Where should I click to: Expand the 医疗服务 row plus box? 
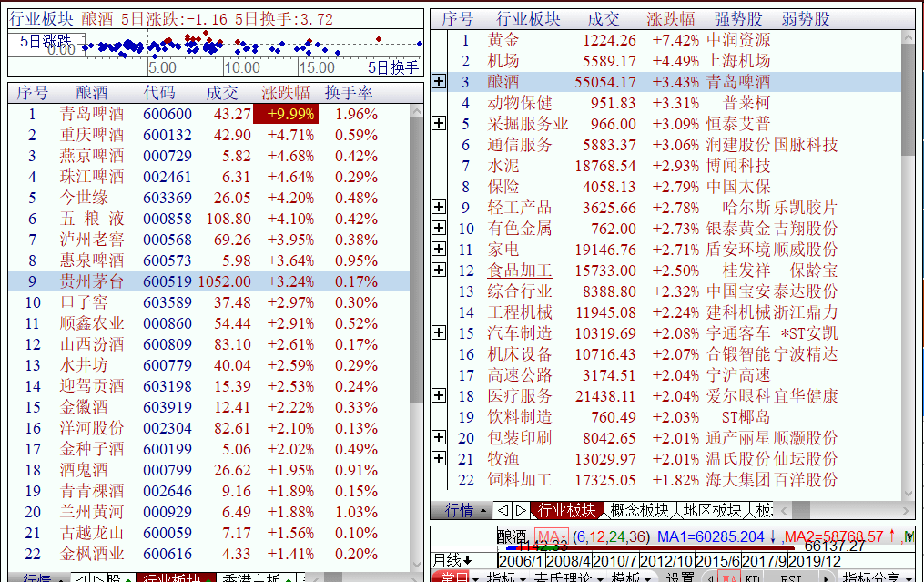(x=439, y=395)
